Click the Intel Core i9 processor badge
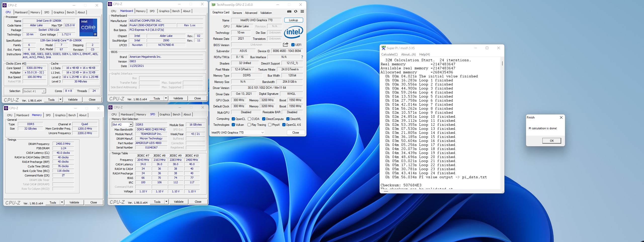644x242 pixels. [x=88, y=27]
